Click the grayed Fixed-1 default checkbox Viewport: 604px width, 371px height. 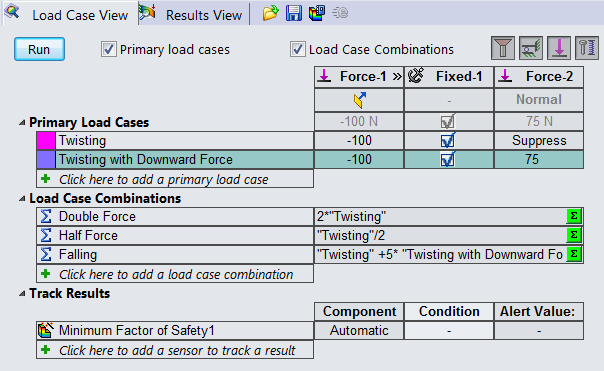click(x=448, y=122)
